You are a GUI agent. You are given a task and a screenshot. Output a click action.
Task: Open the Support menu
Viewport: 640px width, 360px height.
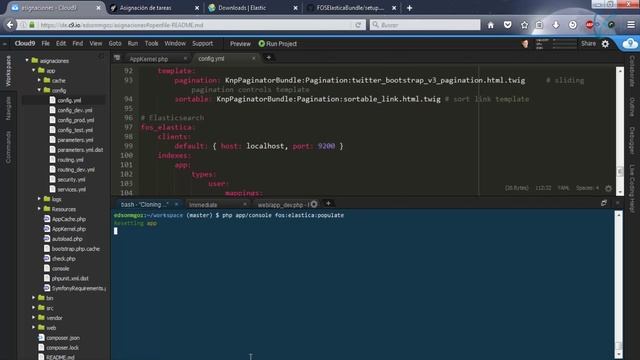pyautogui.click(x=202, y=44)
